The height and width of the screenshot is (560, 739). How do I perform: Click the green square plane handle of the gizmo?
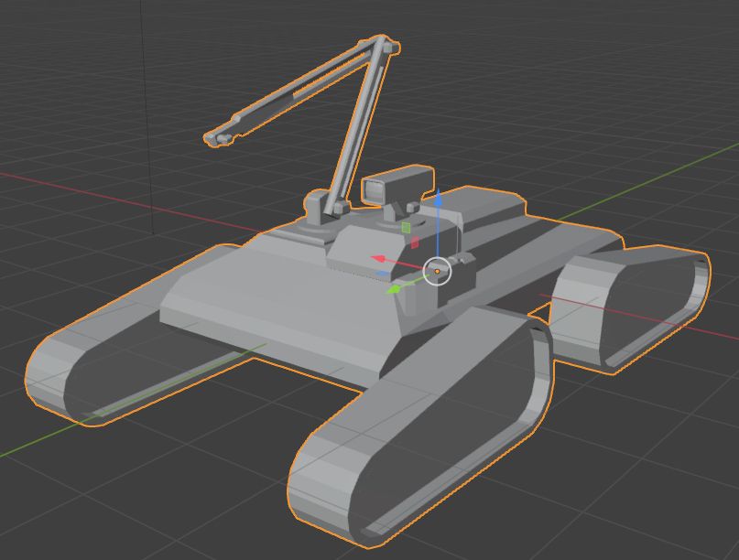tap(407, 228)
